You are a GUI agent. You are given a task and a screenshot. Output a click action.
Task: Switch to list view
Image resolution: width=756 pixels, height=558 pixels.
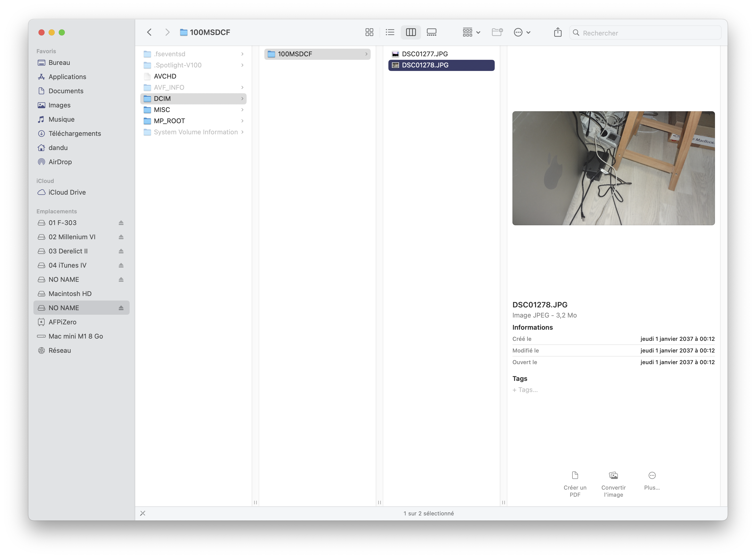coord(390,32)
